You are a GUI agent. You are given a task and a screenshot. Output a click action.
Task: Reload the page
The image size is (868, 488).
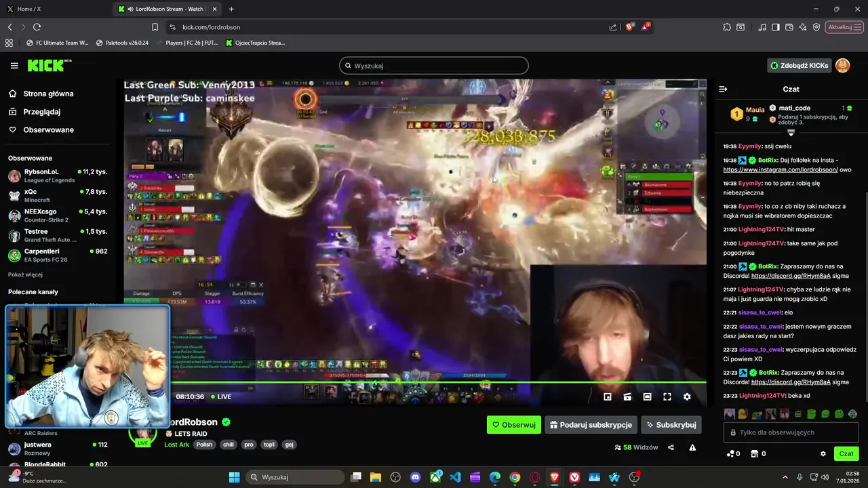point(37,27)
